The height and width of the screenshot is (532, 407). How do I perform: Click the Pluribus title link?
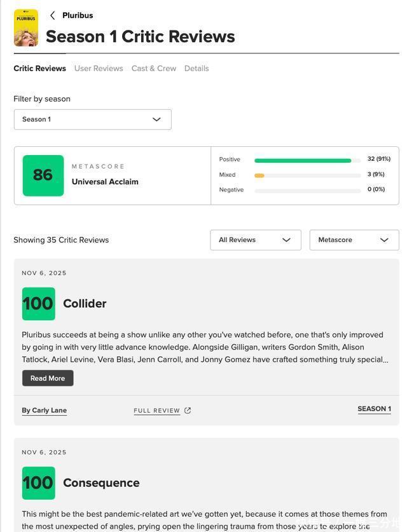(78, 15)
